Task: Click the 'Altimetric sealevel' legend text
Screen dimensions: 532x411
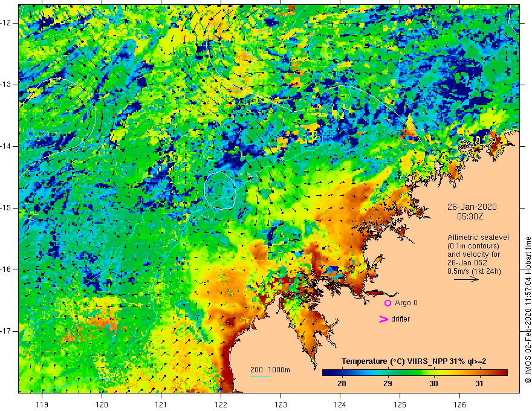Action: click(x=478, y=238)
